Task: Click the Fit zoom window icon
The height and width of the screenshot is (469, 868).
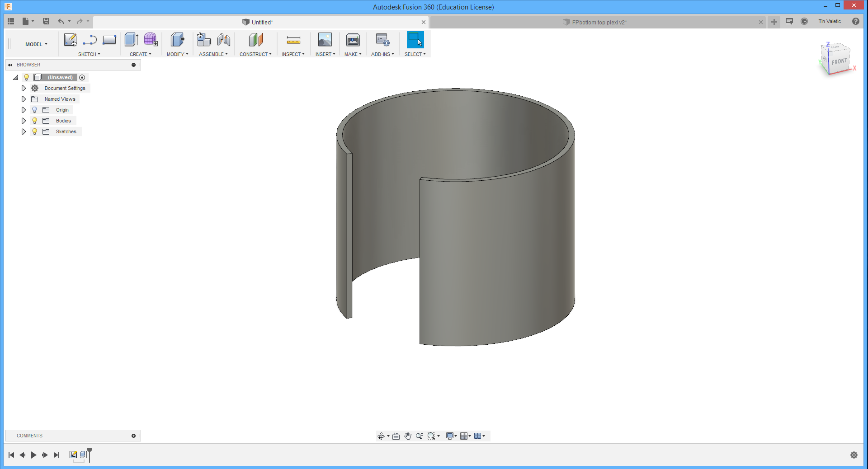Action: pyautogui.click(x=431, y=436)
